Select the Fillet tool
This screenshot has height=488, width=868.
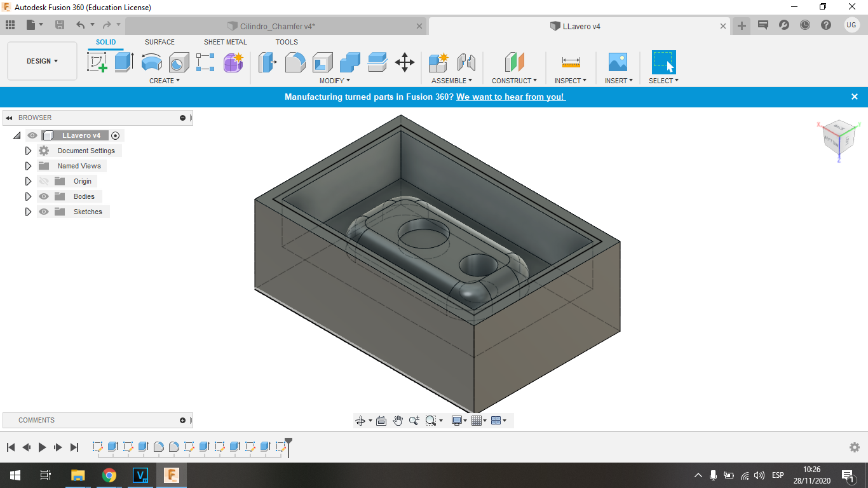tap(295, 62)
